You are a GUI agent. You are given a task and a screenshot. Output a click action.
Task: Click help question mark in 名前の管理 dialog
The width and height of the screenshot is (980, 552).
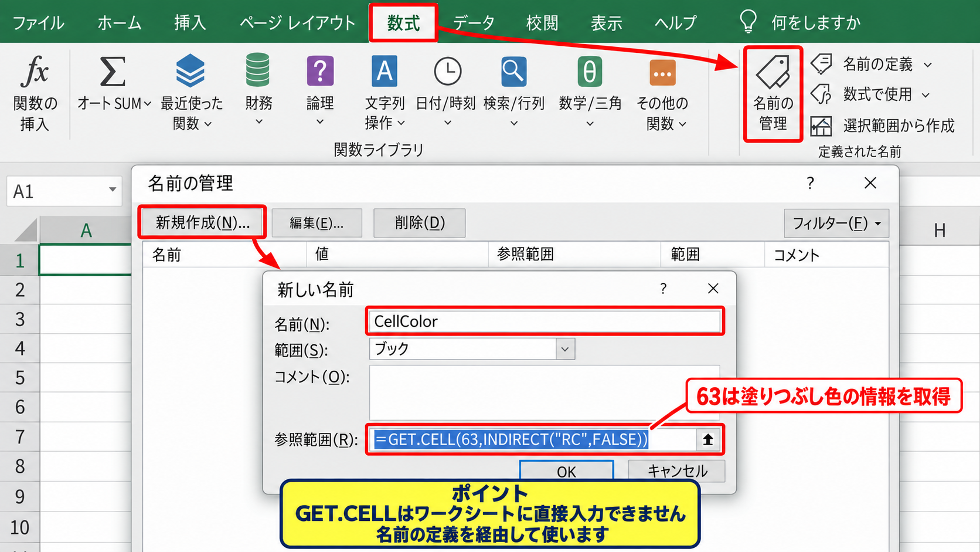click(x=810, y=183)
